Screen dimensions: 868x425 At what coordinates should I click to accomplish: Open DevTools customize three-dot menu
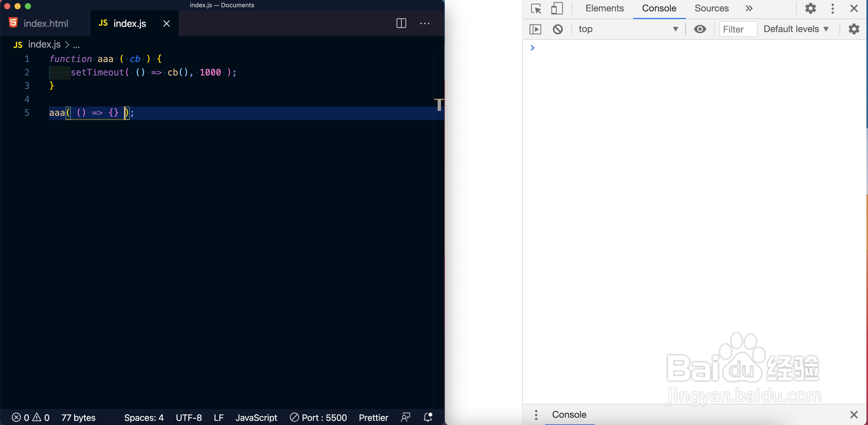pos(832,9)
